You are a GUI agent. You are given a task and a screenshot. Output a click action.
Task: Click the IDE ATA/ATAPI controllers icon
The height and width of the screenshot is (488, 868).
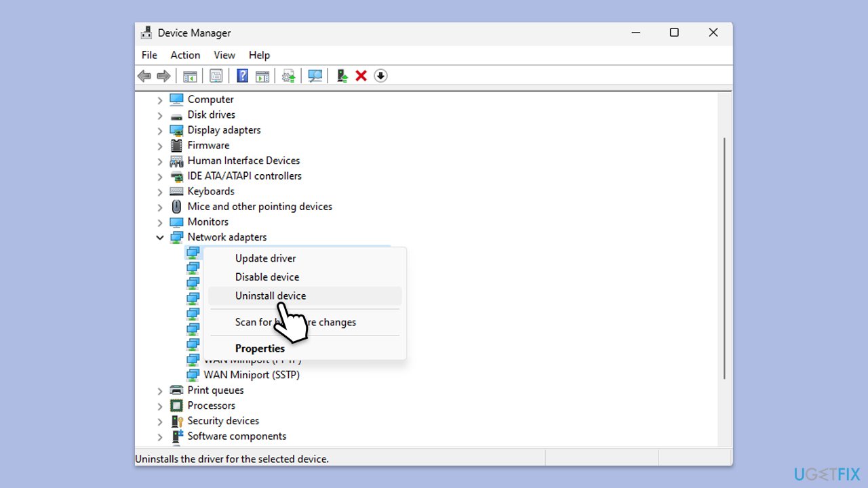tap(176, 176)
